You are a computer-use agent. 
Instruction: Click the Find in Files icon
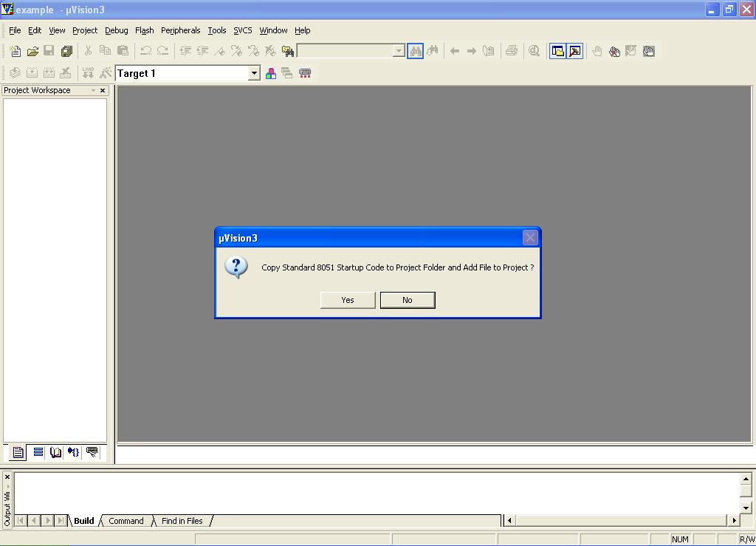coord(288,51)
